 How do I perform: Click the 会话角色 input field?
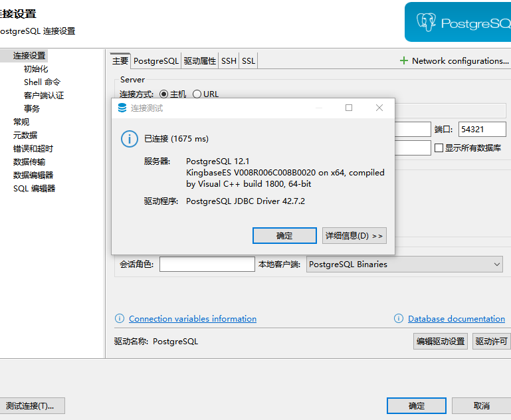[207, 264]
